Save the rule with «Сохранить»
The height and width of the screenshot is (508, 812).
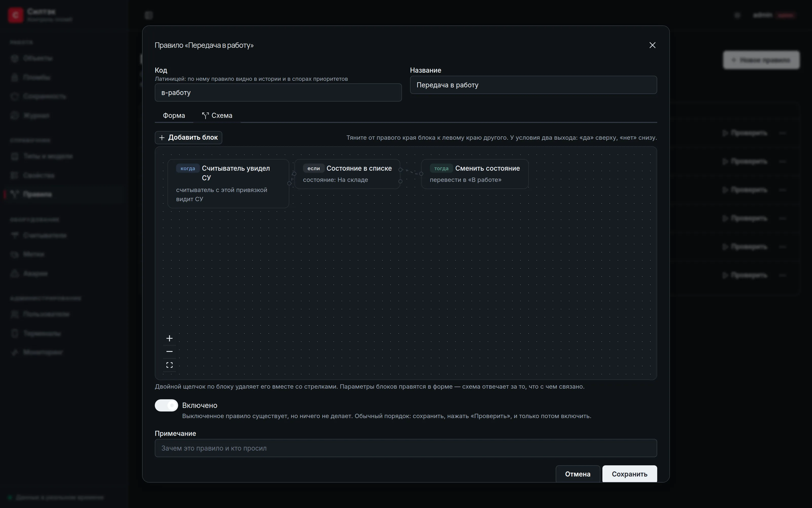coord(630,474)
